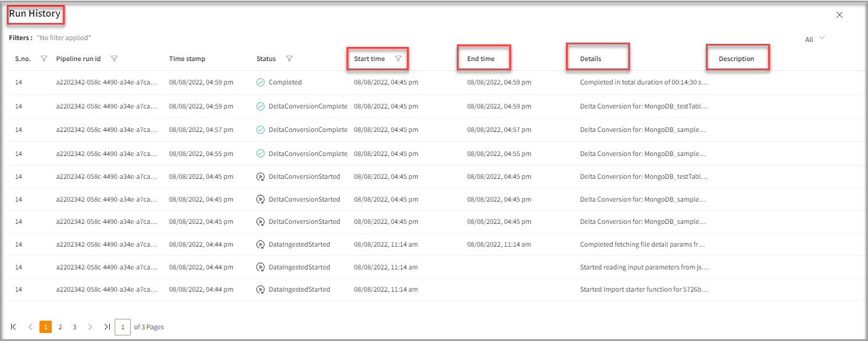
Task: Click the S.no. column filter icon
Action: click(44, 59)
